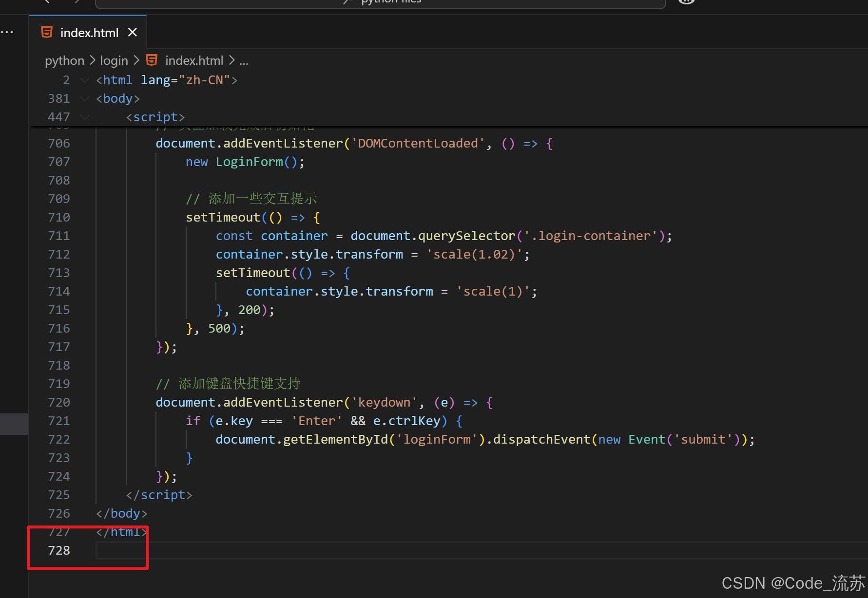Screen dimensions: 868x598
Task: Click closing '</script>' tag on line 725
Action: pos(159,495)
